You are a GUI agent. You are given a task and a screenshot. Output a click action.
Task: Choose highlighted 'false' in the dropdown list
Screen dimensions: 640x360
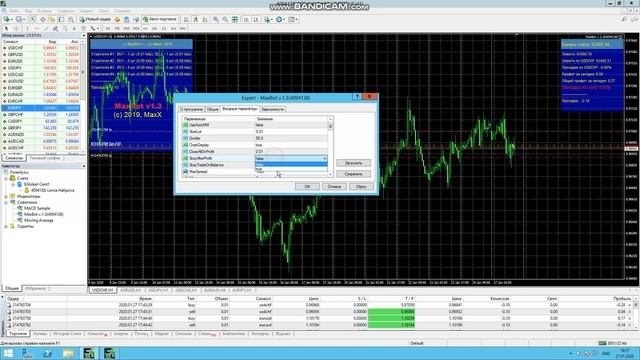(291, 164)
